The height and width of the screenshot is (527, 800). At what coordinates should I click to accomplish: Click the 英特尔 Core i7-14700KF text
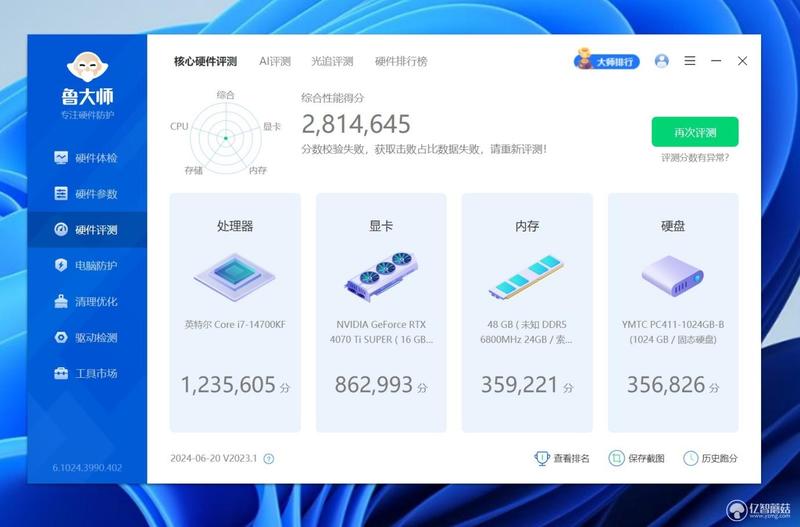(235, 324)
